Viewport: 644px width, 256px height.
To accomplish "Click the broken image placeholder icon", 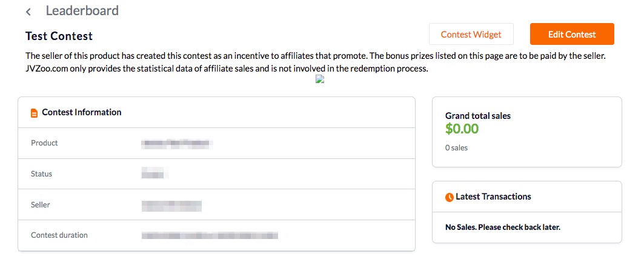I will pyautogui.click(x=320, y=79).
